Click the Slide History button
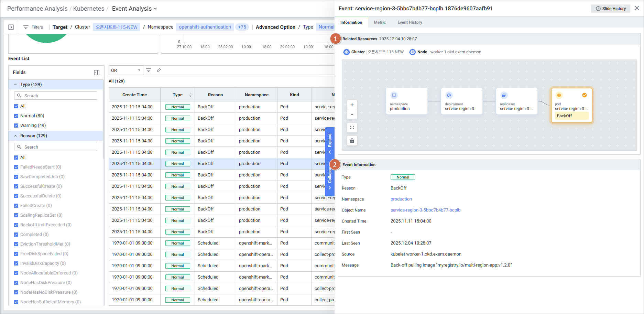 [611, 9]
